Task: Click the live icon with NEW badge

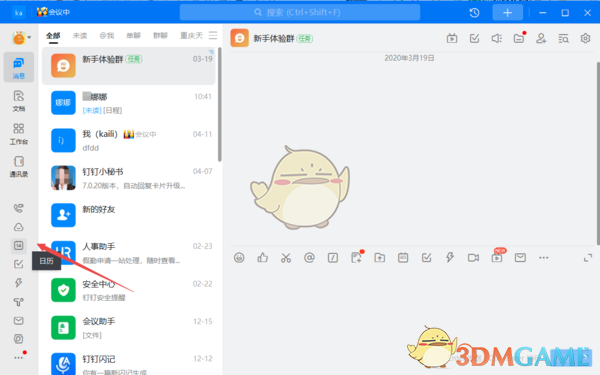Action: coord(497,258)
